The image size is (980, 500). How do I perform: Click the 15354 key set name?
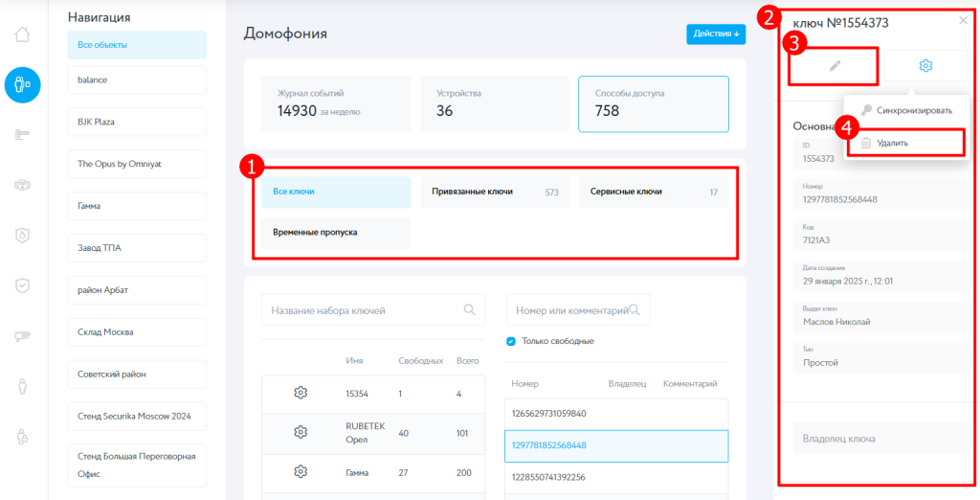coord(357,395)
